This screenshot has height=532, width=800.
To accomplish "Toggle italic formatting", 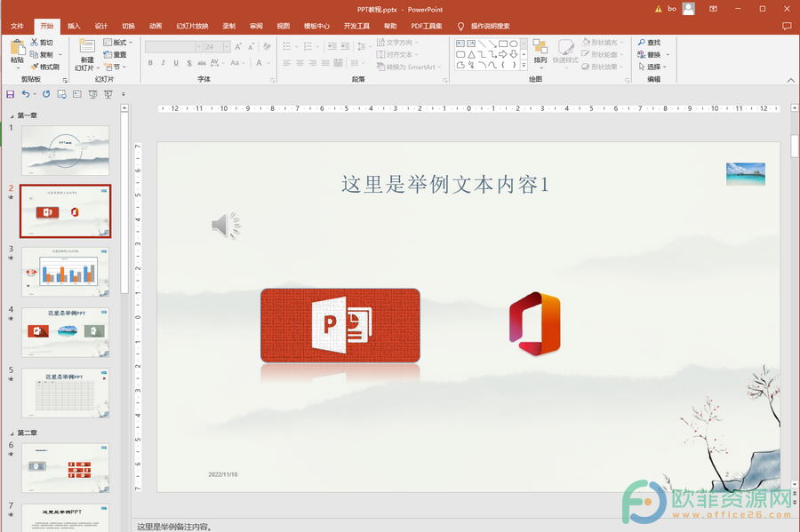I will [164, 63].
